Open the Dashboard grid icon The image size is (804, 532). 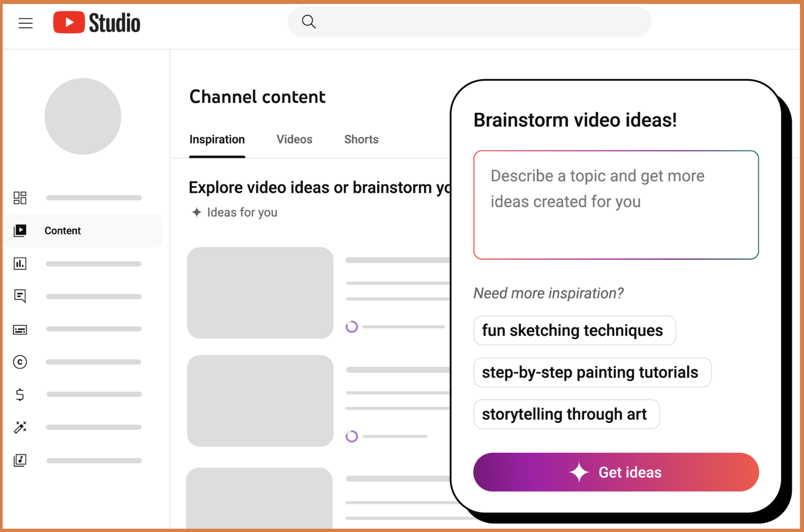click(x=20, y=198)
